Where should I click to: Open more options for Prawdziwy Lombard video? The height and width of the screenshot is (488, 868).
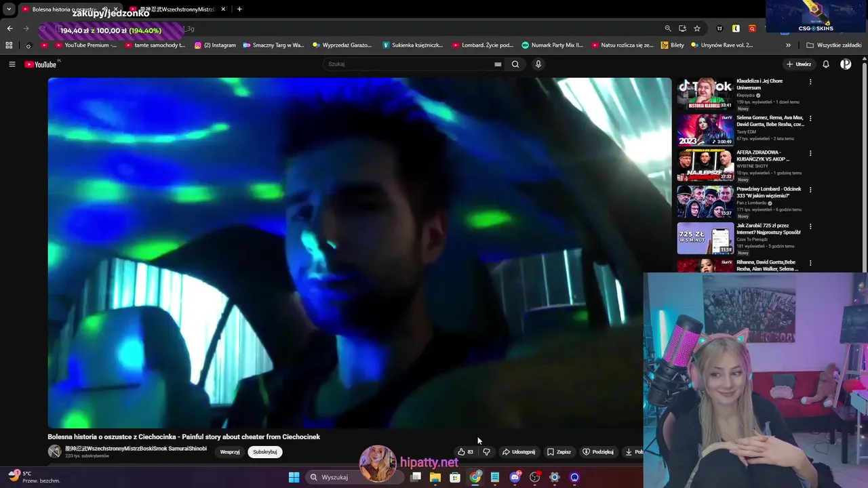(810, 190)
